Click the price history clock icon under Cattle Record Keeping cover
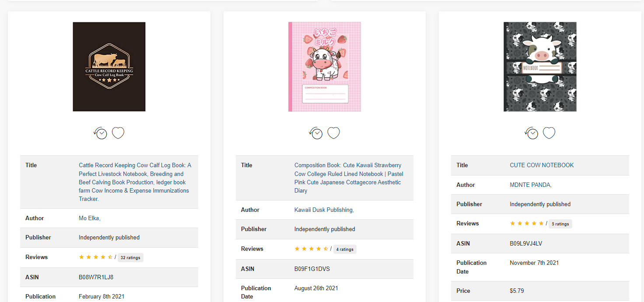This screenshot has width=644, height=302. click(x=100, y=133)
